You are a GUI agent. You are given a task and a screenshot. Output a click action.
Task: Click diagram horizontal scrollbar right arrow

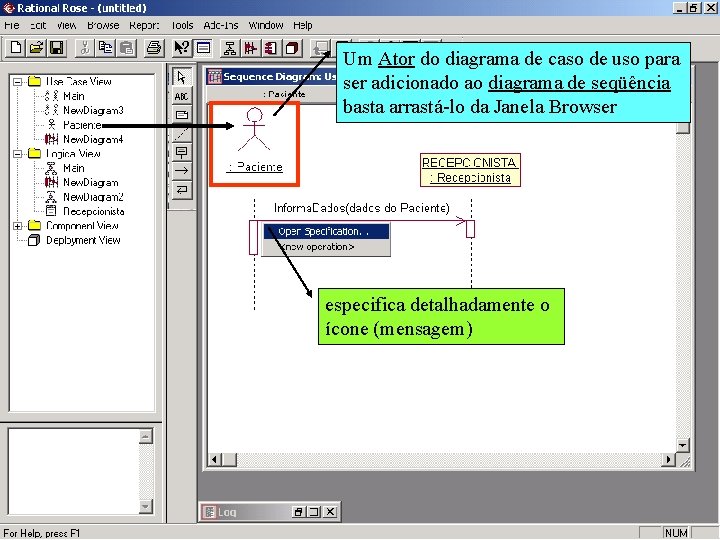tap(669, 459)
